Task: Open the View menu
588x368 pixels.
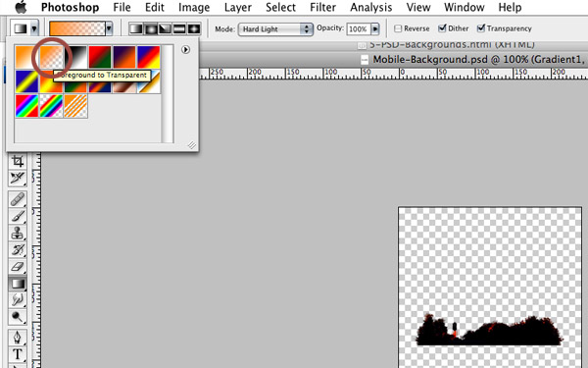Action: (x=418, y=7)
